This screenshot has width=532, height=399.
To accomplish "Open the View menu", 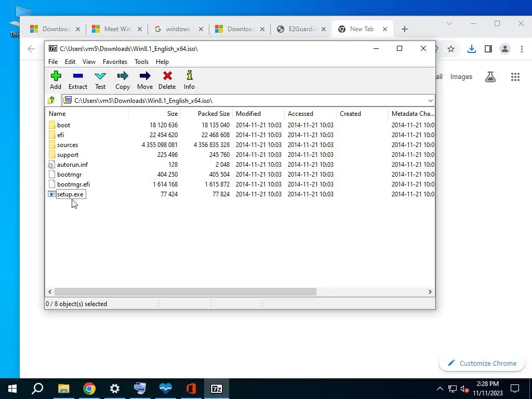I will coord(89,61).
